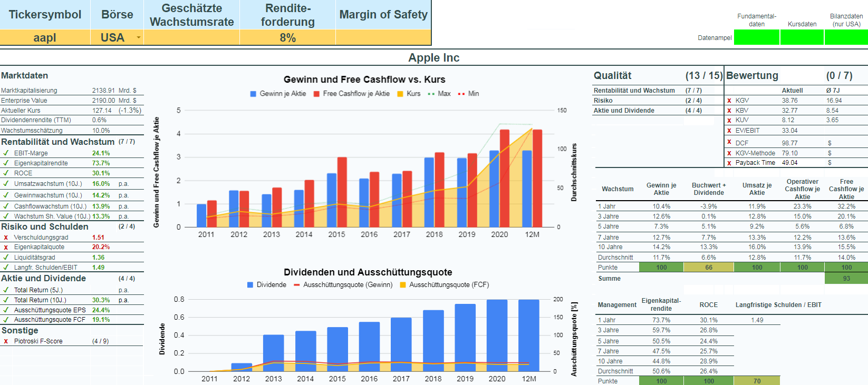Click the checkmark next to Cashflowwachstum (10J.)

point(6,206)
